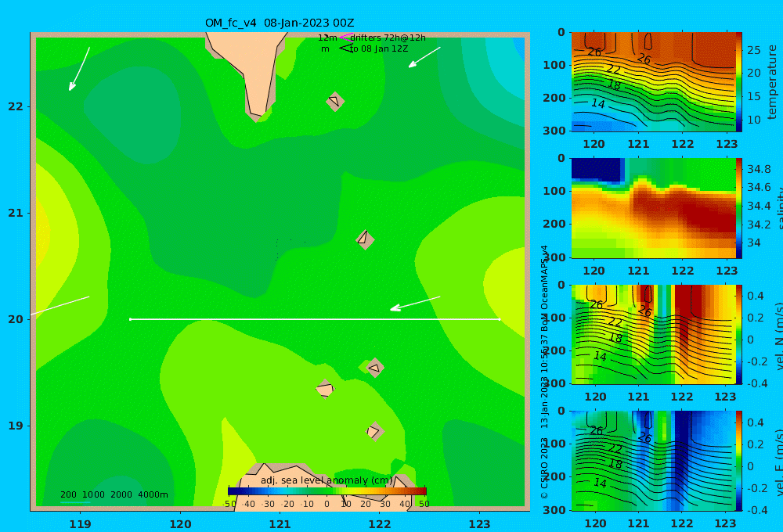Click the vel. N color scale bar
This screenshot has width=783, height=532.
(739, 334)
